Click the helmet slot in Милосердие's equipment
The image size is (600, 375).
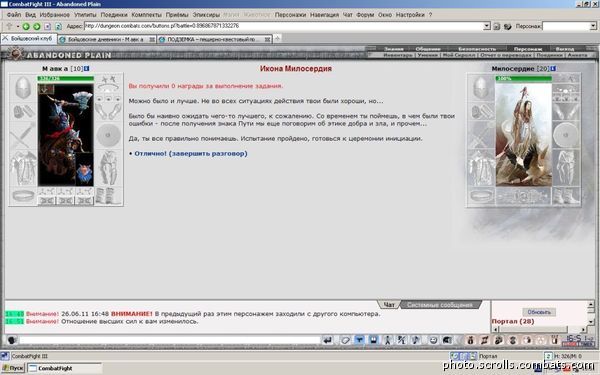(481, 88)
